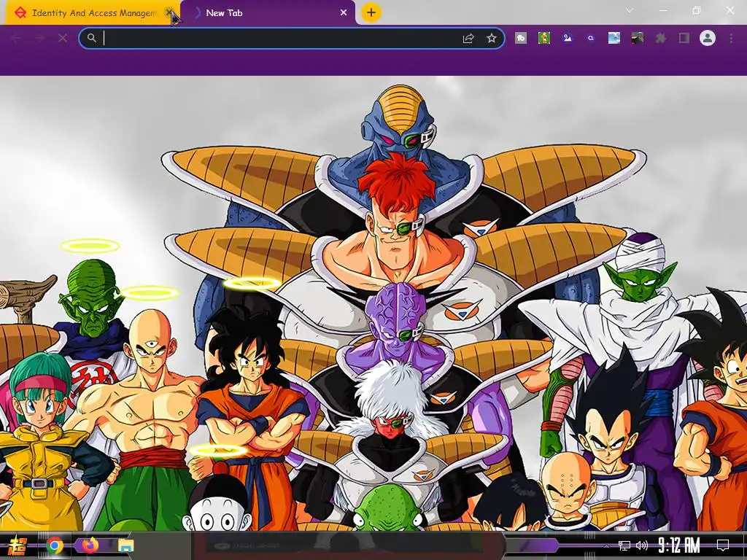747x560 pixels.
Task: Click the search magnifier icon in address bar
Action: [91, 38]
